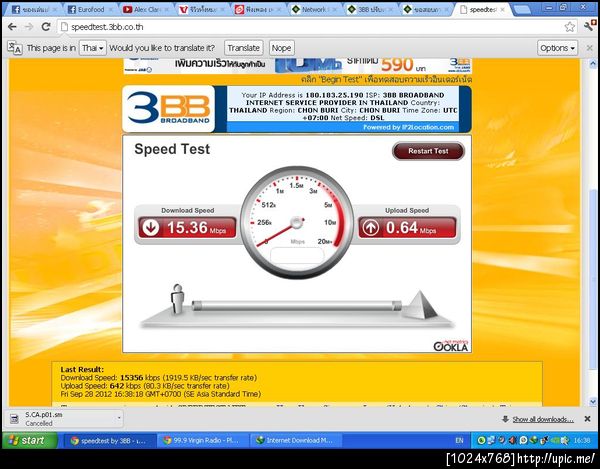Click the volume speaker icon in the system tray

point(513,440)
